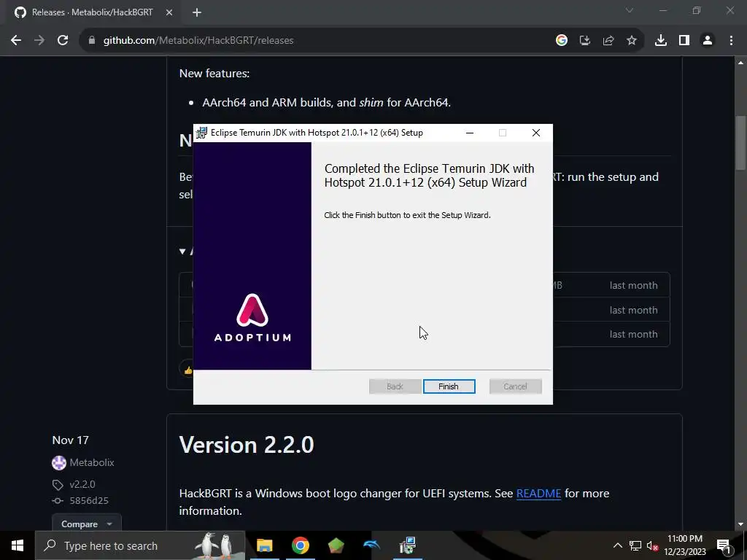Image resolution: width=747 pixels, height=560 pixels.
Task: Click scrollbar up arrow
Action: click(740, 63)
